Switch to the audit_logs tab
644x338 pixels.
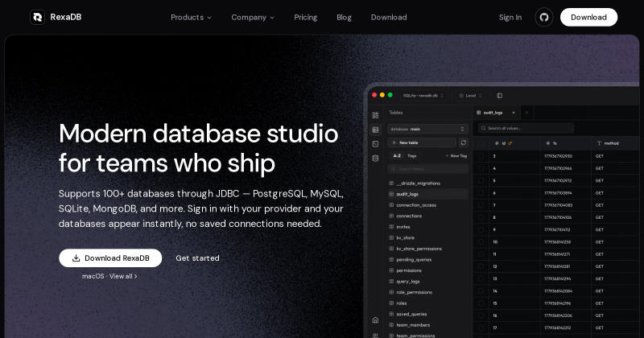[x=497, y=113]
